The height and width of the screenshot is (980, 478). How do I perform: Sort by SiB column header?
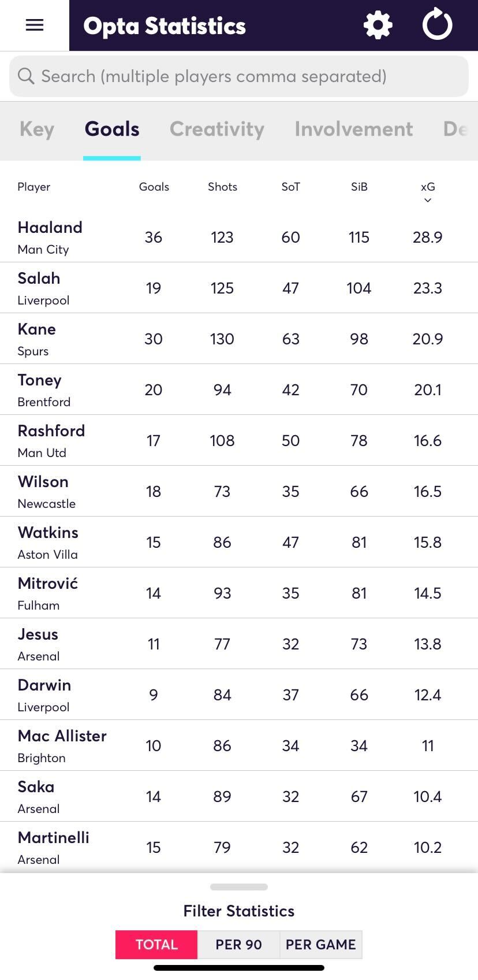click(359, 187)
